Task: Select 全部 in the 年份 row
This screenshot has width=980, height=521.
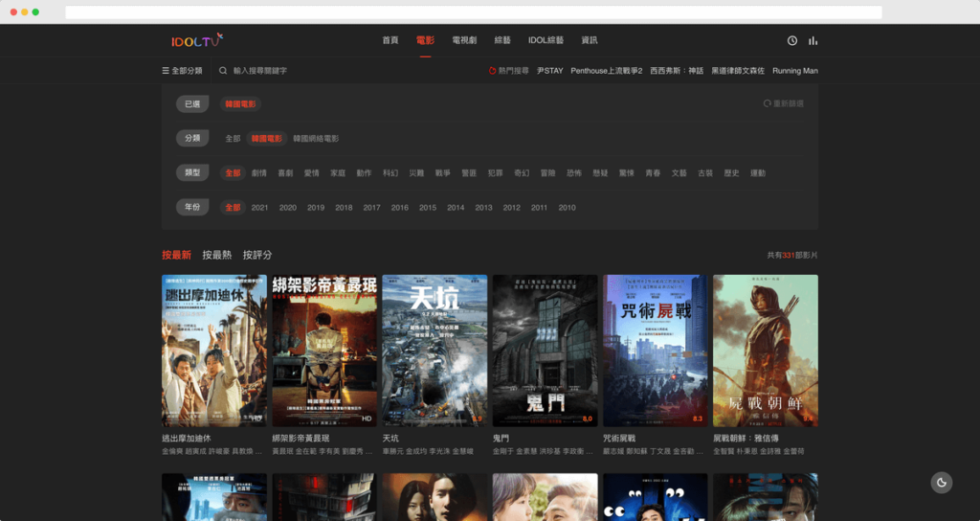Action: click(x=233, y=207)
